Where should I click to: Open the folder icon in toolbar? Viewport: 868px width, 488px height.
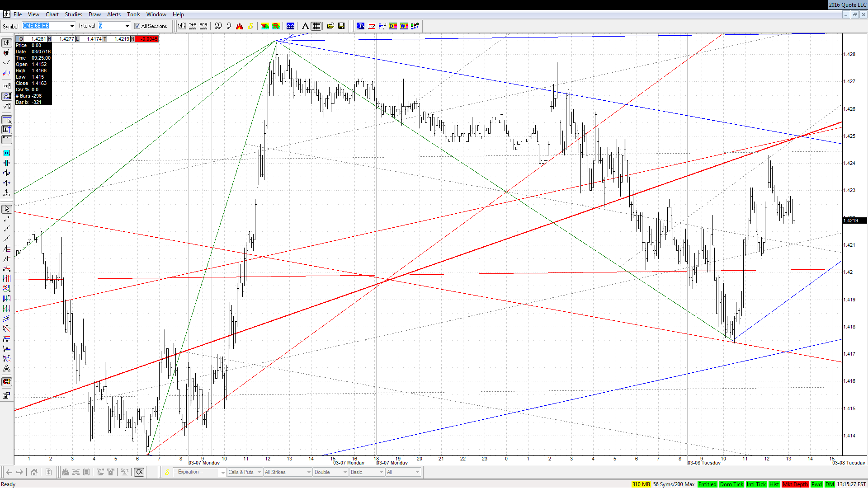[x=330, y=26]
